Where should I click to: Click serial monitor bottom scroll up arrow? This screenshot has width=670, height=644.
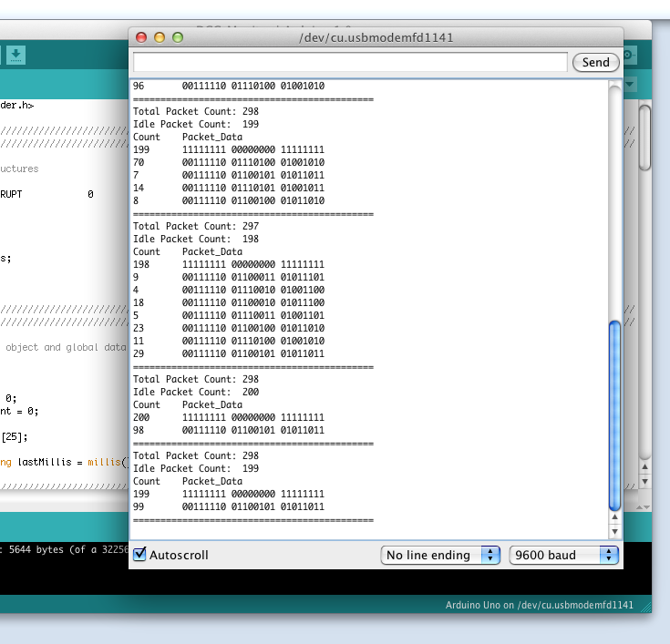pyautogui.click(x=614, y=516)
